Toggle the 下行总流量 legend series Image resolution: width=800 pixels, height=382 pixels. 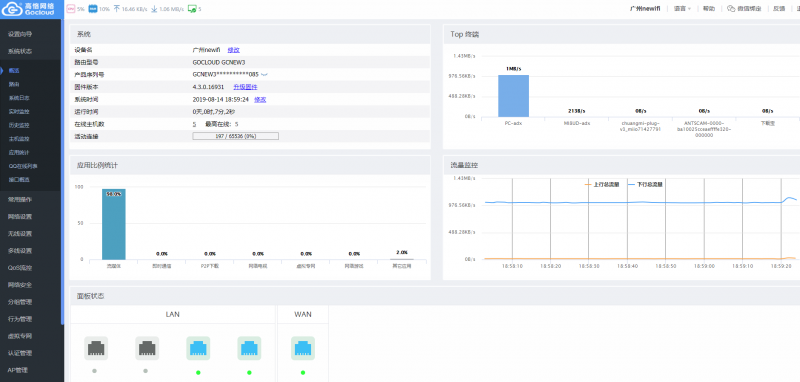[645, 184]
